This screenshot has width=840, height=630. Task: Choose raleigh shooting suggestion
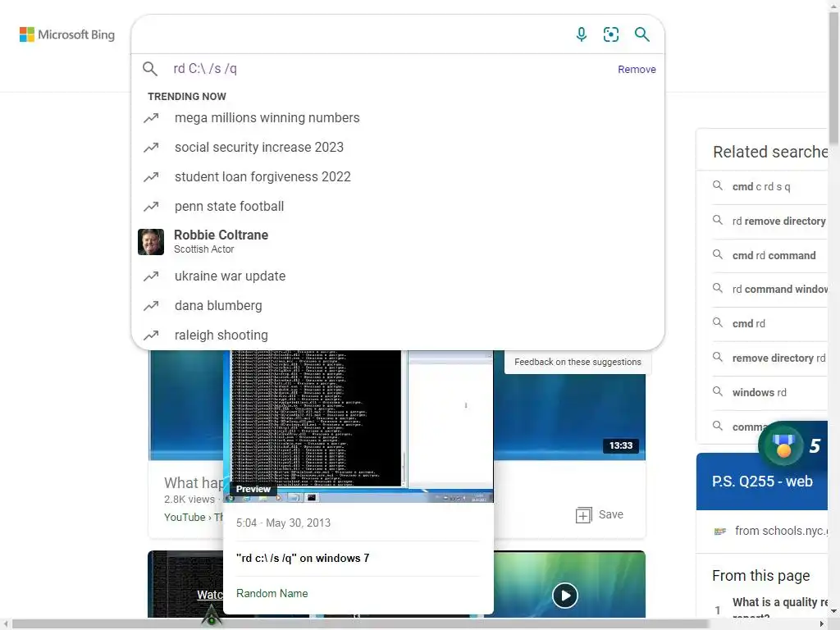(221, 335)
